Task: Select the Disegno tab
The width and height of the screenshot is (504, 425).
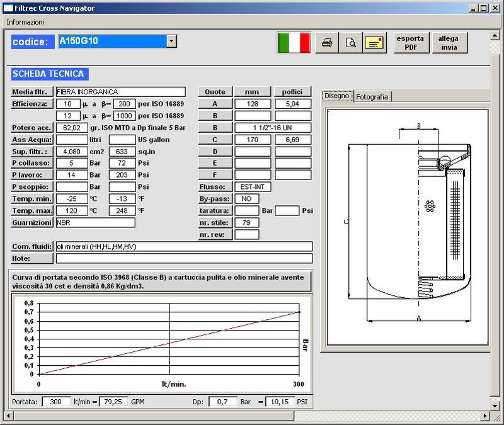Action: coord(337,96)
